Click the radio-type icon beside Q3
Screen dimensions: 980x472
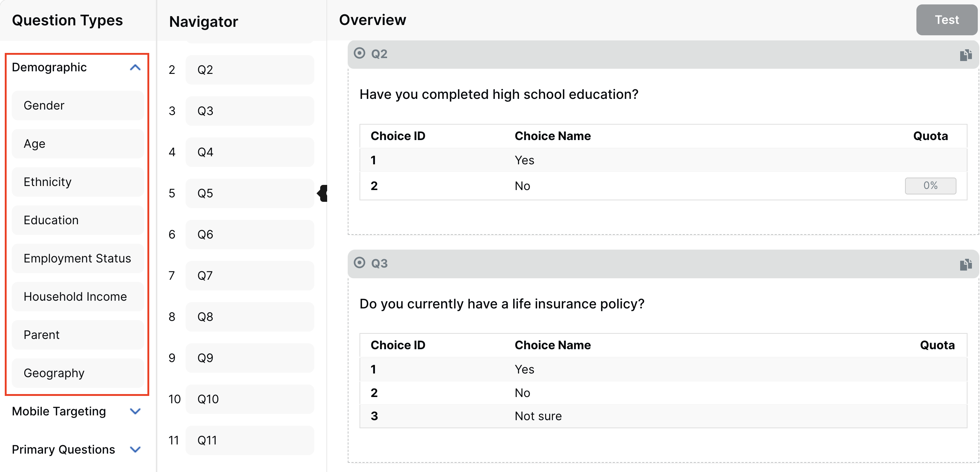pyautogui.click(x=359, y=262)
